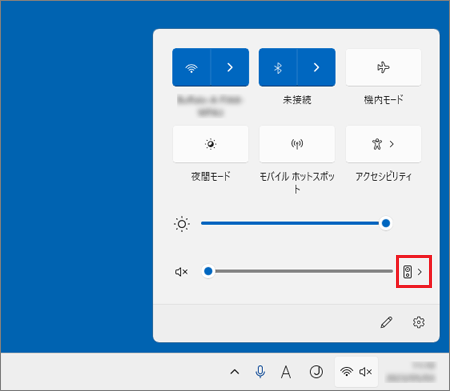
Task: Show hidden tray icons chevron
Action: [x=235, y=372]
